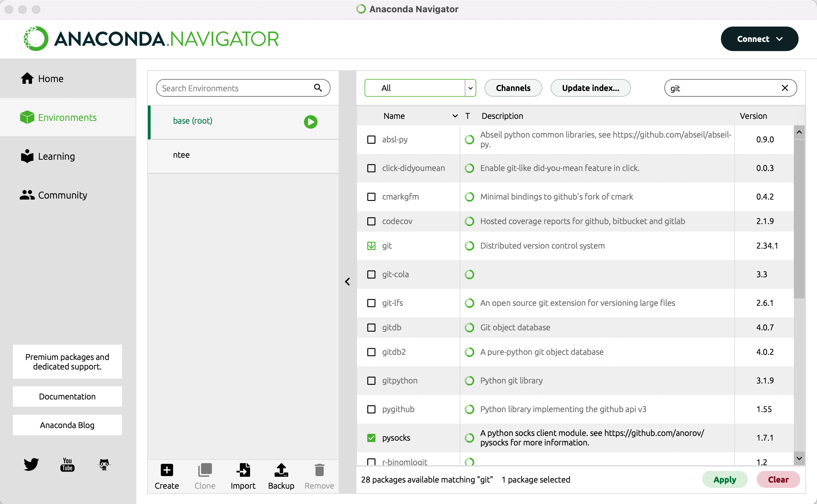
Task: Check the pygithub package checkbox
Action: pos(371,409)
